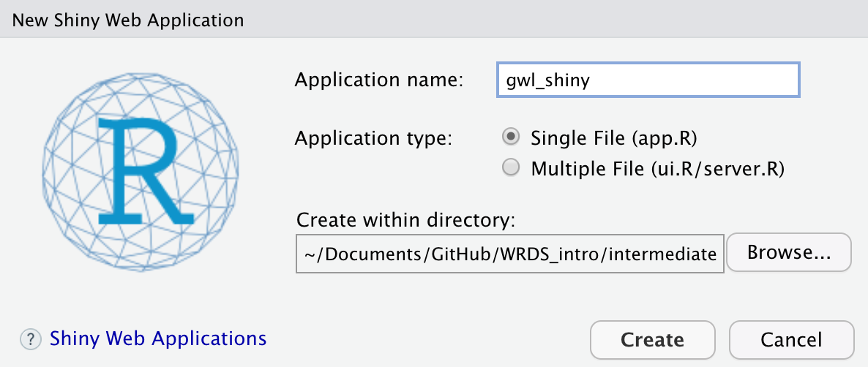This screenshot has height=367, width=868.
Task: Click on the "gwl_shiny" text in the name field
Action: (x=547, y=80)
